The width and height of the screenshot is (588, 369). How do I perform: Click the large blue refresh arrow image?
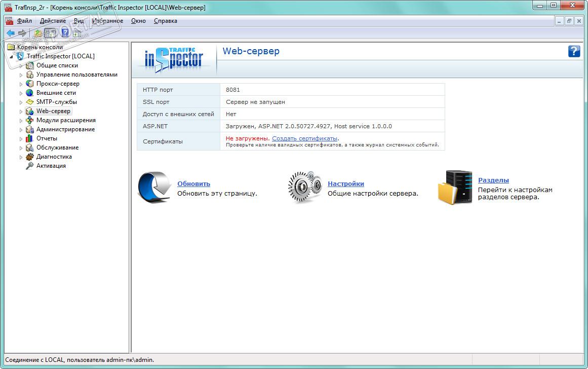click(x=154, y=187)
